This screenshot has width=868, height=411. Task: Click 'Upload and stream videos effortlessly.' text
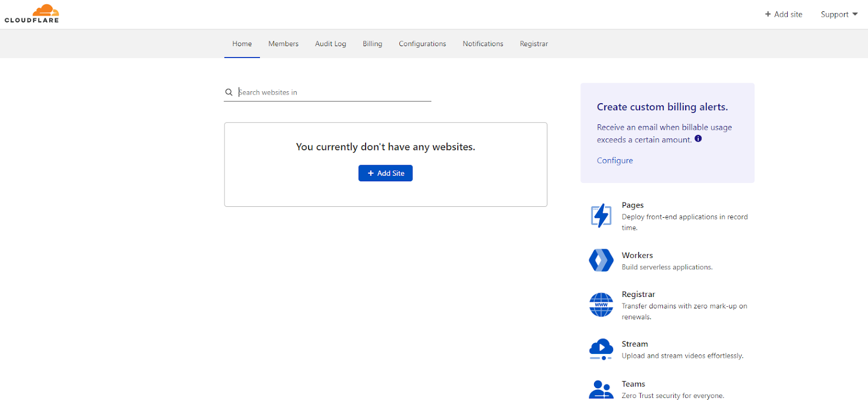(682, 356)
